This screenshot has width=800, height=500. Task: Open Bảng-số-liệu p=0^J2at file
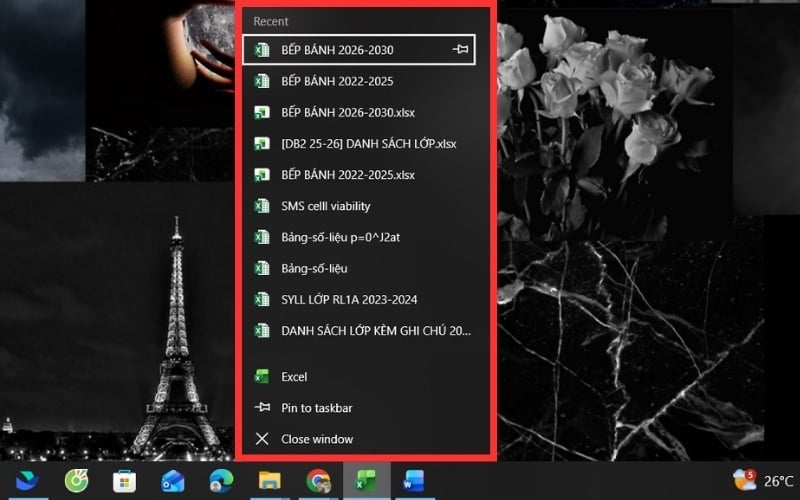pos(359,237)
